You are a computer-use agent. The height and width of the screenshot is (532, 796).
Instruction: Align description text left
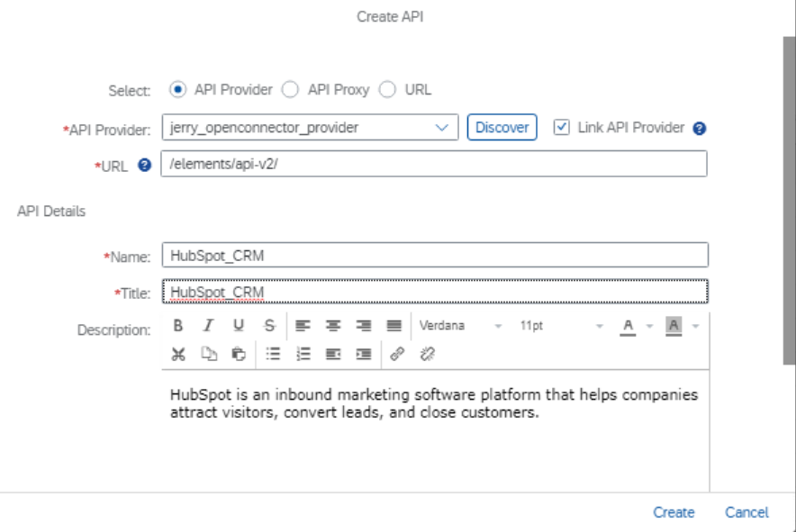click(303, 325)
